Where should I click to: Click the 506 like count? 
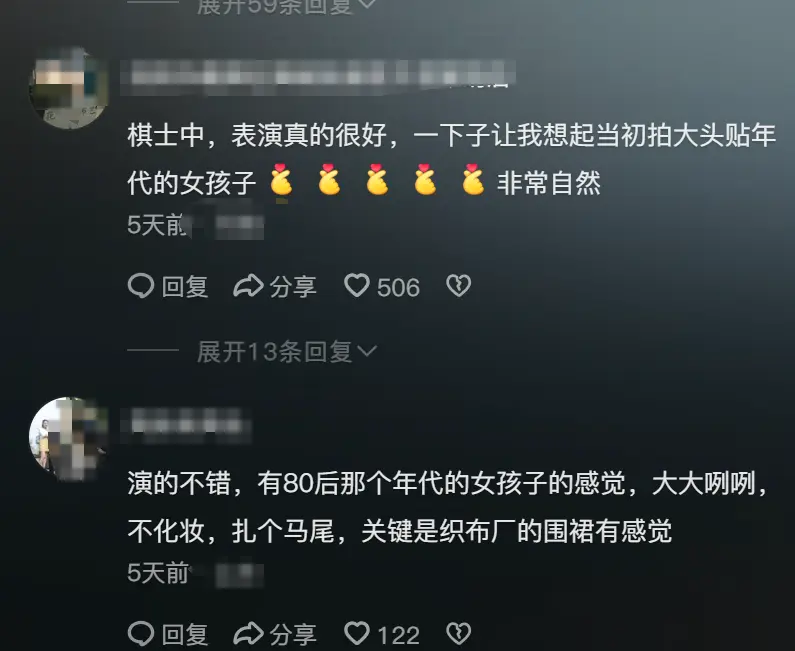click(399, 287)
